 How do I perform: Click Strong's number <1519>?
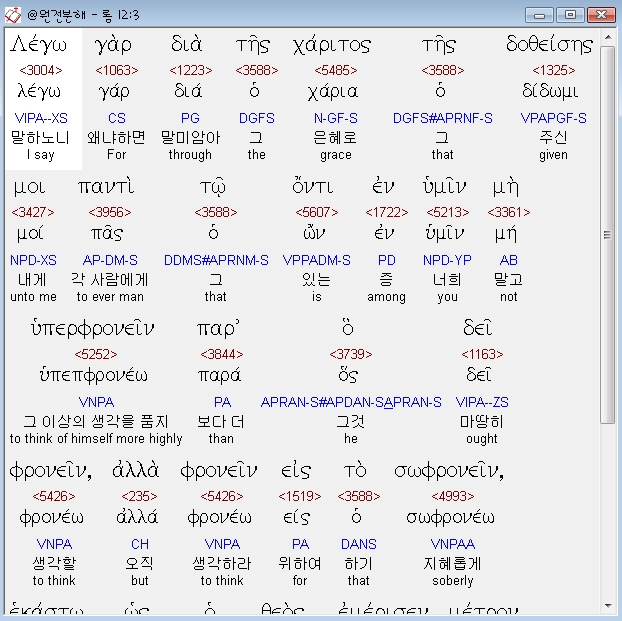coord(299,496)
